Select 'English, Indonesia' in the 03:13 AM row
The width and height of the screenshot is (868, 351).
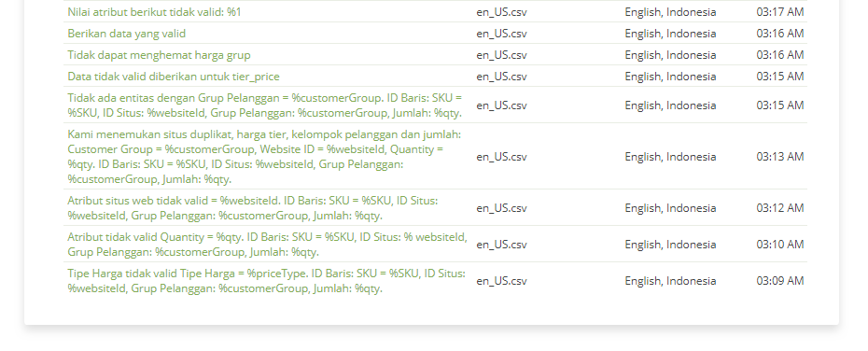(x=670, y=157)
